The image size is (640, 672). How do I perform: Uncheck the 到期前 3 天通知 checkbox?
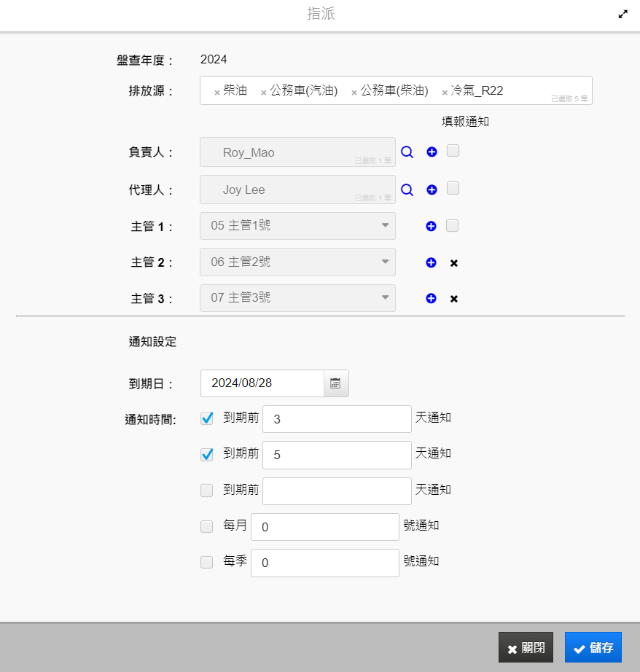tap(206, 418)
